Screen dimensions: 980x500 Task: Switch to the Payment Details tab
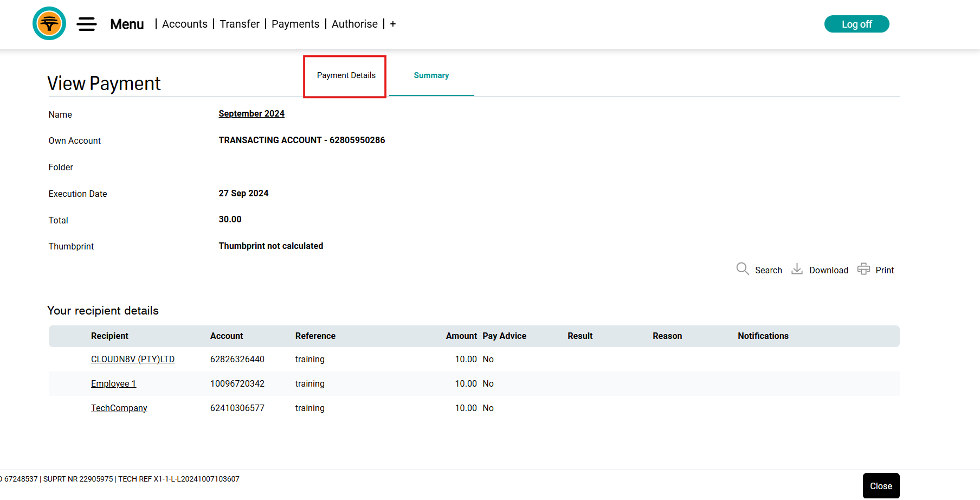point(346,75)
